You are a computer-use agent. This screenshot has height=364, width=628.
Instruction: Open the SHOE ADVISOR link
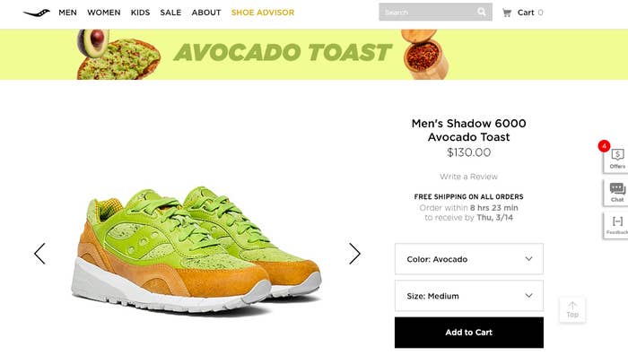tap(263, 13)
